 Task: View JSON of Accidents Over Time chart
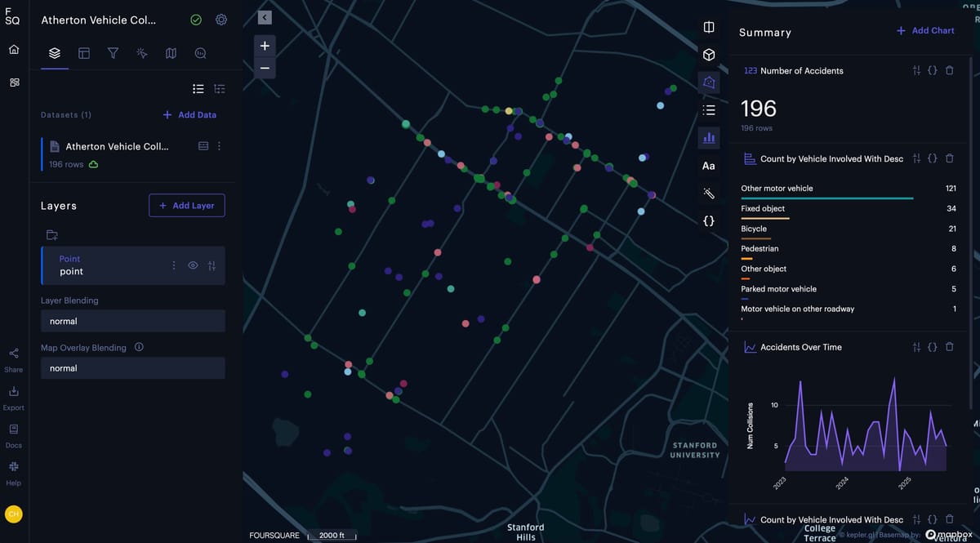coord(933,347)
